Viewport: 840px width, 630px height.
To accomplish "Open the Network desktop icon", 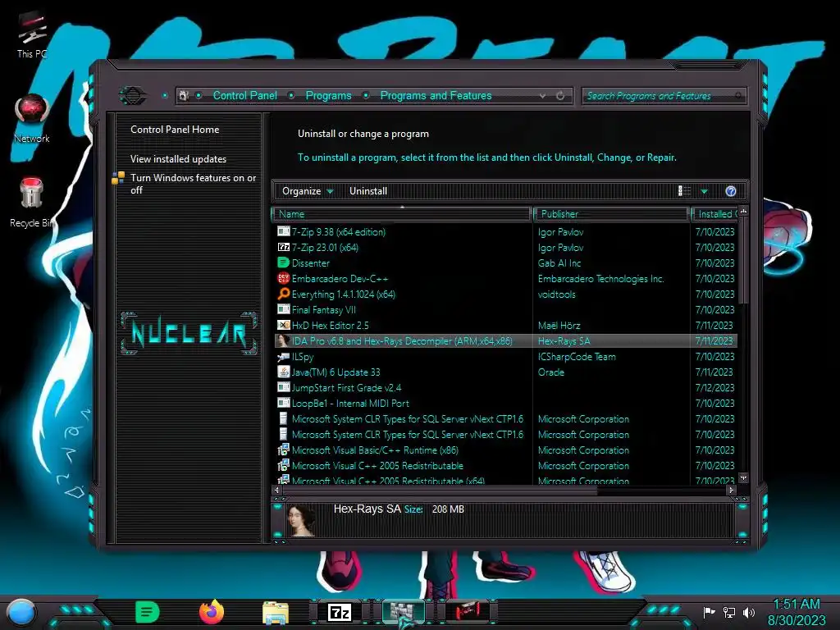I will click(x=32, y=118).
